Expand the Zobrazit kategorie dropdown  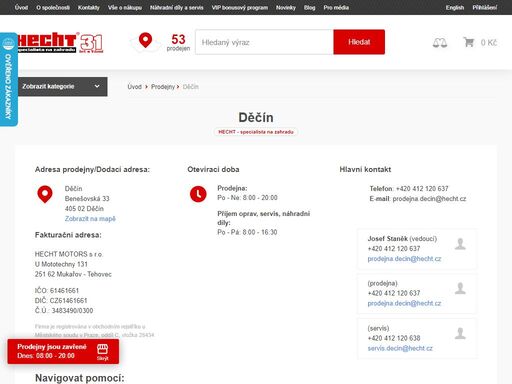pos(62,87)
